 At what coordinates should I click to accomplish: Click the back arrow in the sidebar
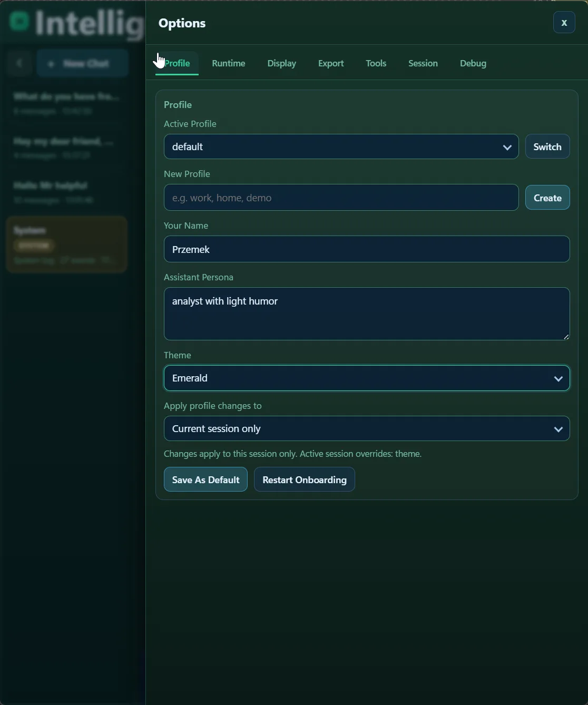[x=19, y=63]
